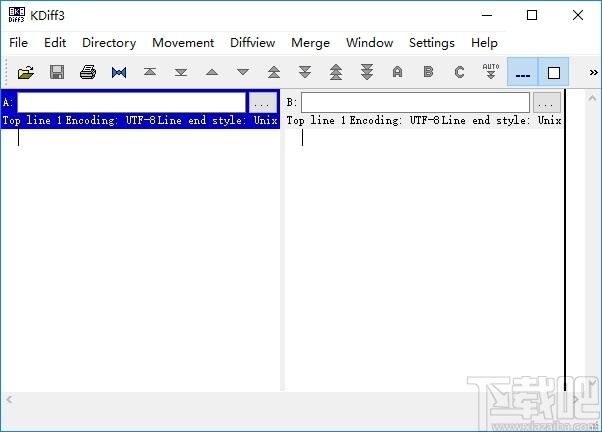Go to previous conflict double up arrow

click(274, 72)
